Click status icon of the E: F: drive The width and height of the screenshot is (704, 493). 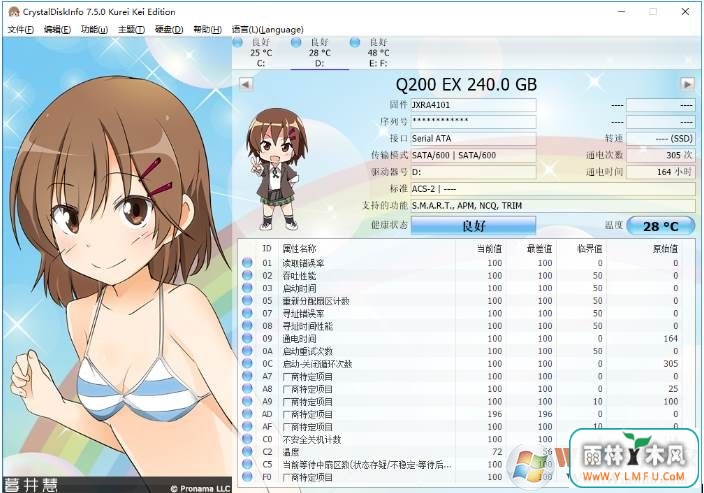(355, 43)
